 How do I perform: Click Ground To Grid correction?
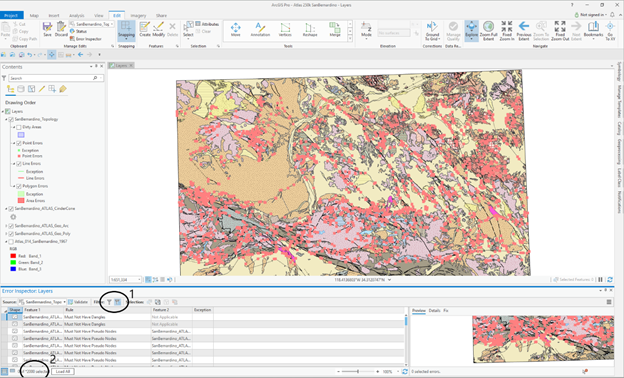(x=432, y=31)
